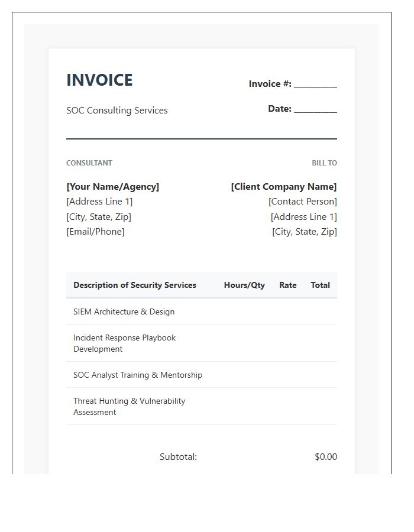Image resolution: width=414 pixels, height=532 pixels.
Task: Click the [Contact Person] placeholder
Action: 303,202
